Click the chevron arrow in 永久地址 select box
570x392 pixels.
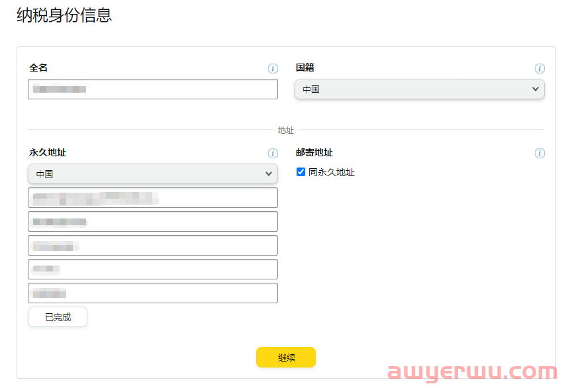(x=269, y=173)
